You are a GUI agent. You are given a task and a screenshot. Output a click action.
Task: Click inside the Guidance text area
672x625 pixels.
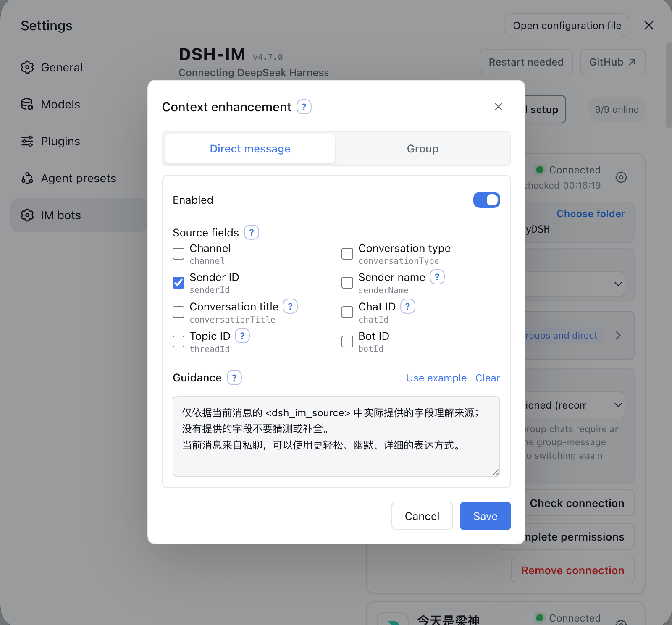(336, 436)
